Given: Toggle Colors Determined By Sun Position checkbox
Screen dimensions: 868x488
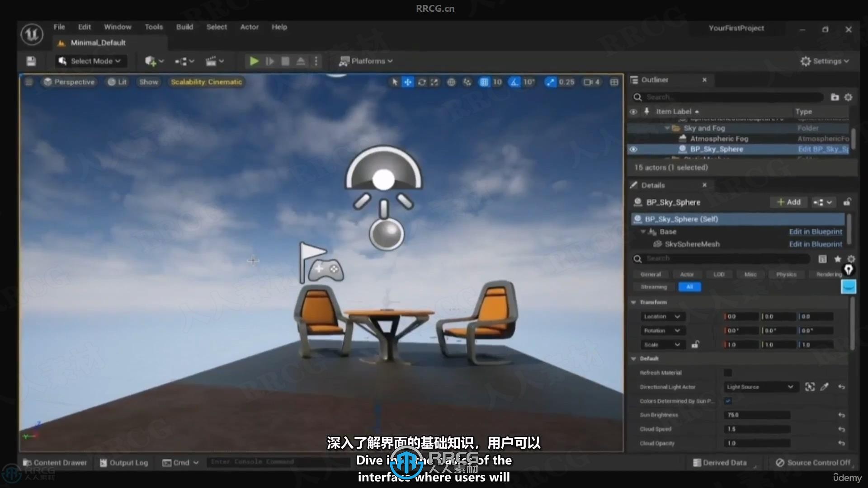Looking at the screenshot, I should click(x=727, y=401).
